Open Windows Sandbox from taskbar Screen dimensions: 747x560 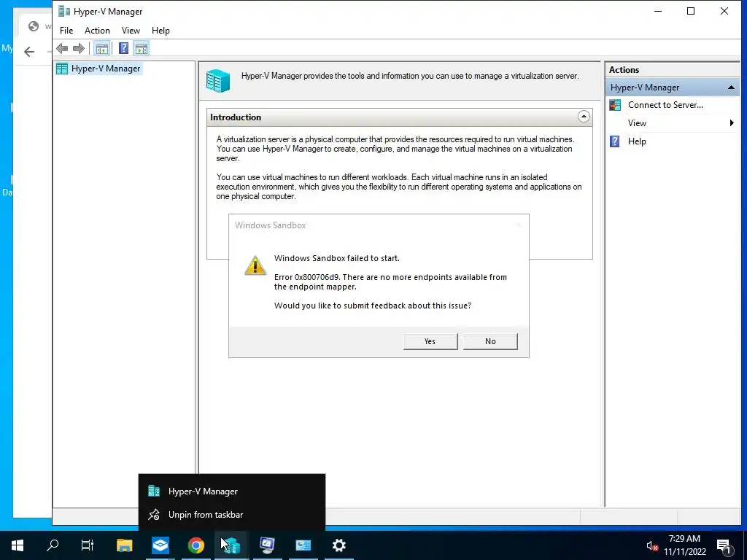[x=160, y=545]
